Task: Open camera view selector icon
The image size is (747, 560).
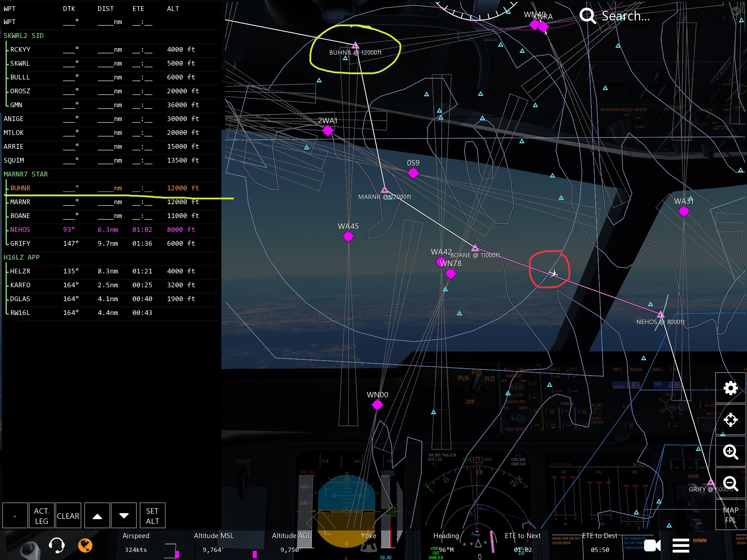Action: point(652,545)
